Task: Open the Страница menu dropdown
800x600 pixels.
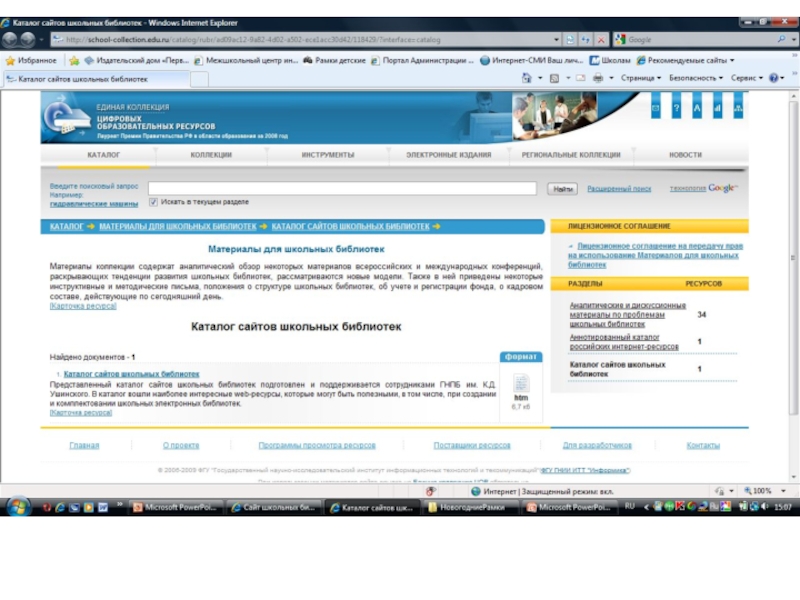Action: [x=641, y=78]
